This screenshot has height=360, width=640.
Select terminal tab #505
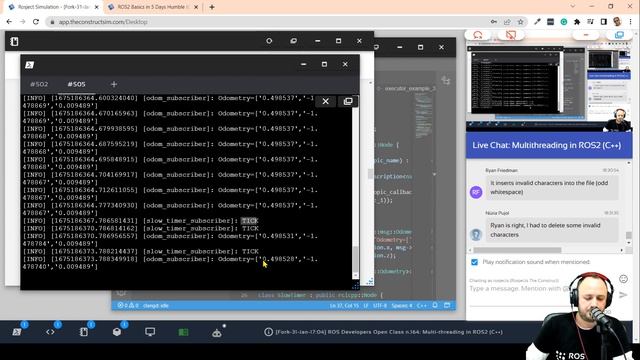coord(76,84)
